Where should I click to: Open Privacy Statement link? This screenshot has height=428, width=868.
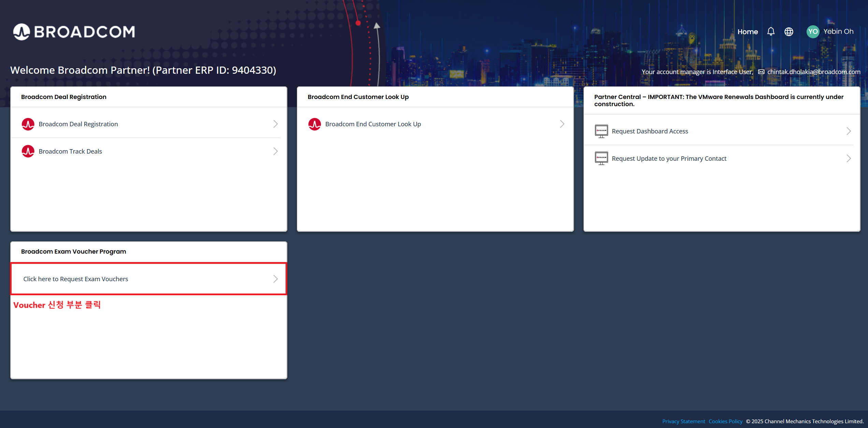click(x=683, y=421)
